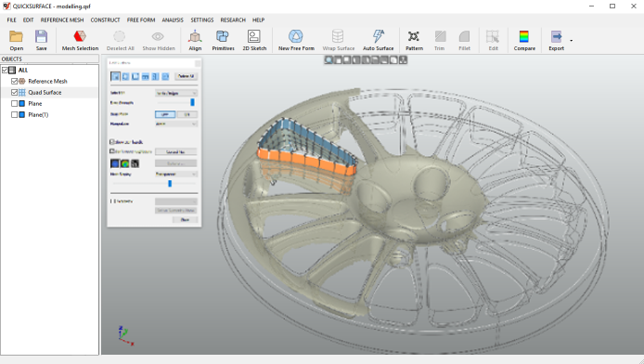This screenshot has width=644, height=364.
Task: Open the FREE FORM menu
Action: pos(141,19)
